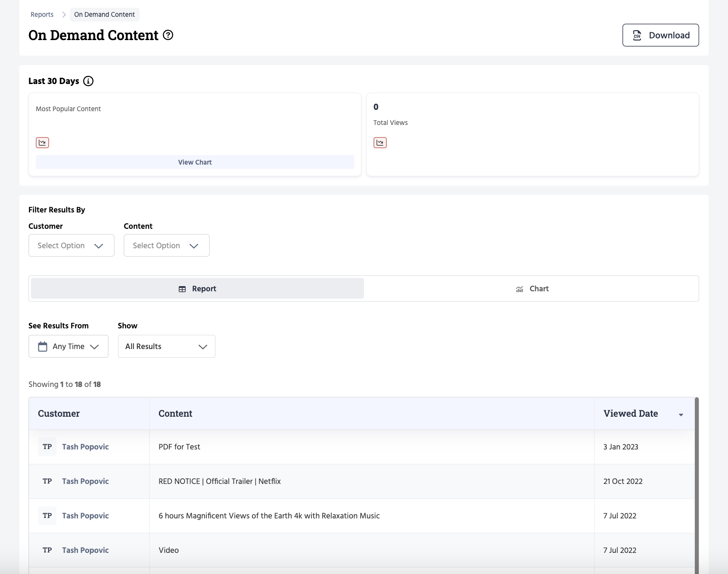Viewport: 728px width, 574px height.
Task: Click On Demand Content breadcrumb item
Action: coord(104,15)
